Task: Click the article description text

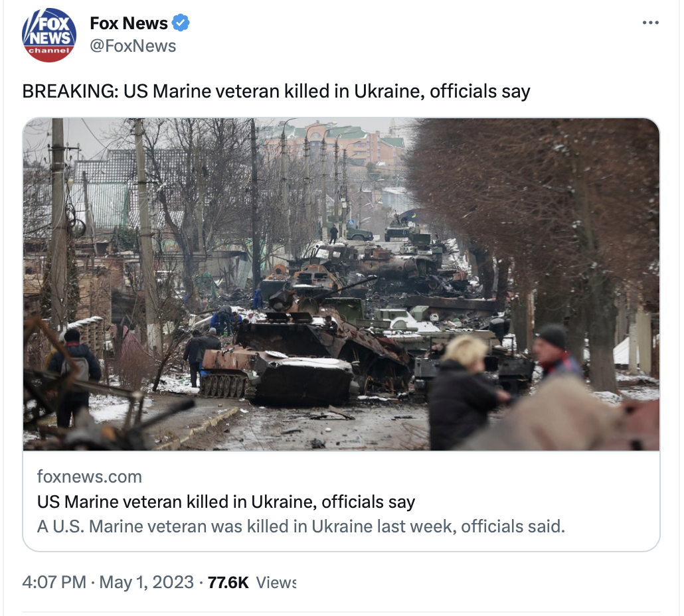Action: [301, 526]
